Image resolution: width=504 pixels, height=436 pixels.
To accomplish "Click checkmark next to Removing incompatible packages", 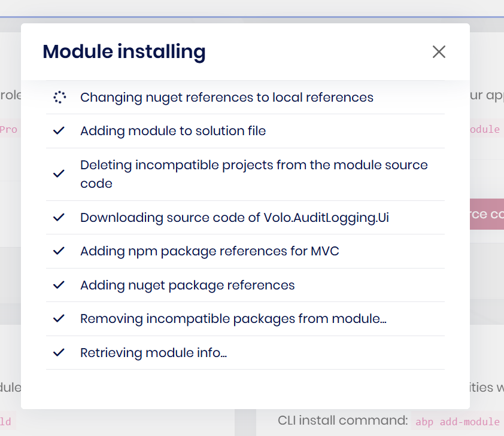I will 59,319.
